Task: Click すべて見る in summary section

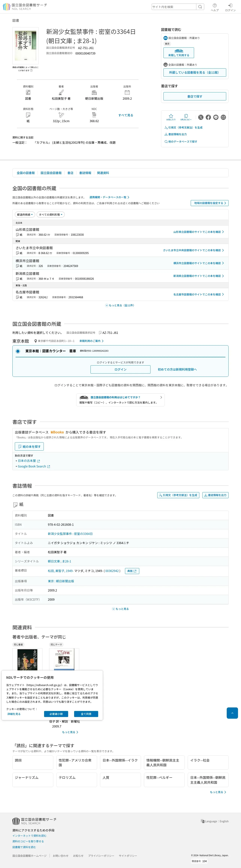Action: pos(126,115)
